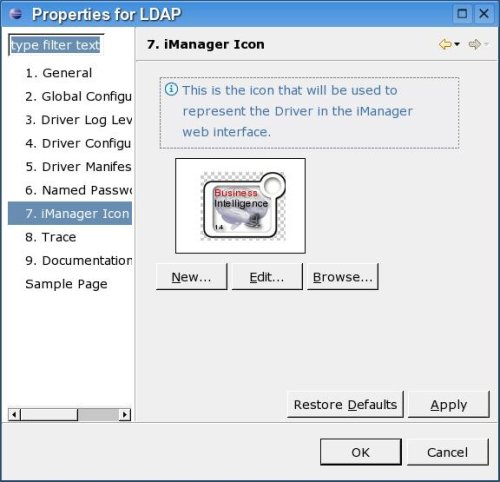Click the forward navigation arrow icon
Viewport: 500px width, 482px height.
point(475,44)
